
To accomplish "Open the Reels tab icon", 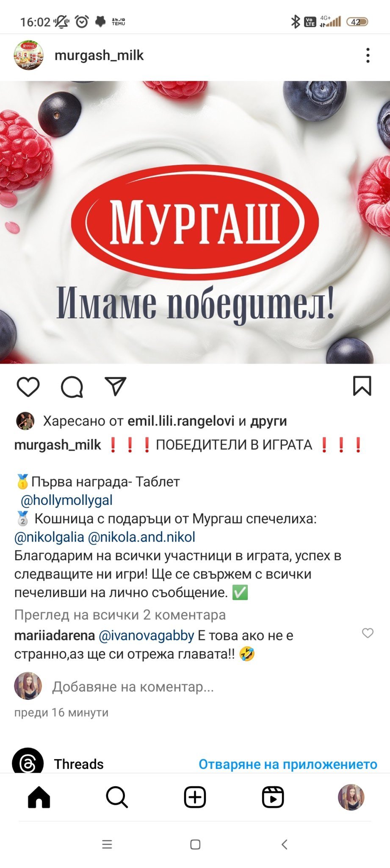I will (273, 797).
